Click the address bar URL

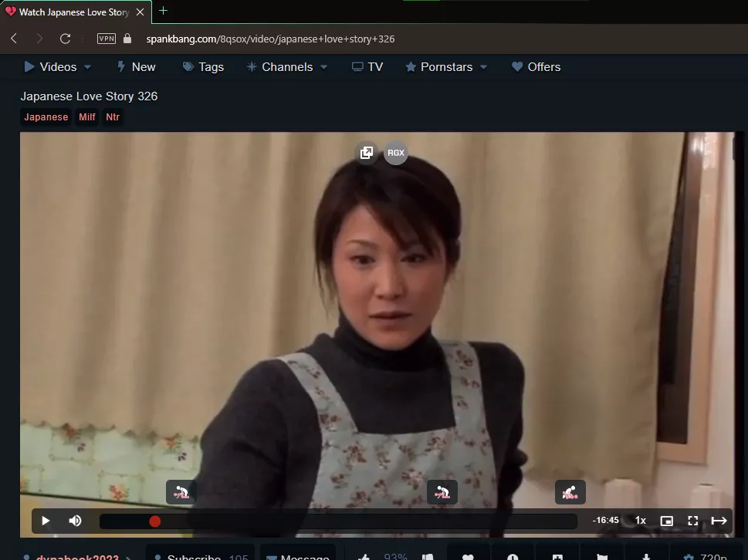(x=270, y=39)
